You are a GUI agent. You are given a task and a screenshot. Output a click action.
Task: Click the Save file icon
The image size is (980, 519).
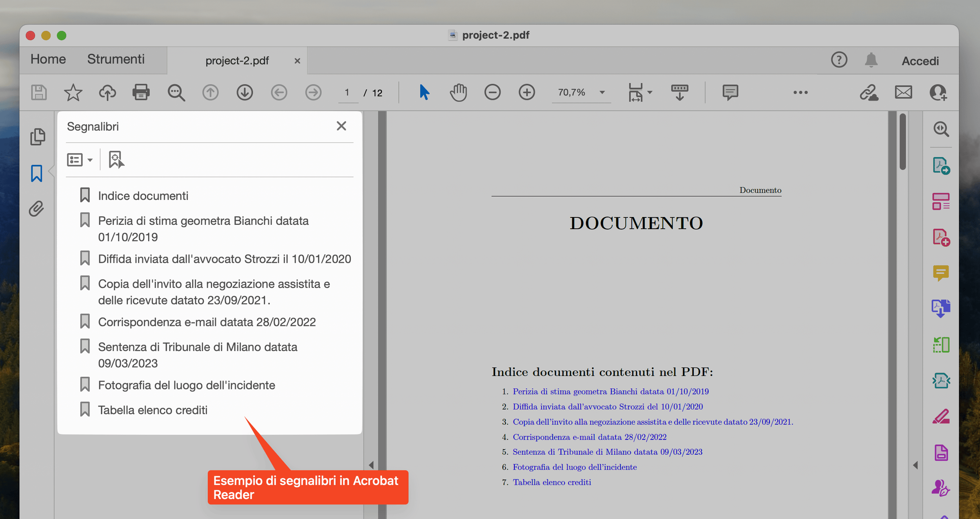pos(39,93)
